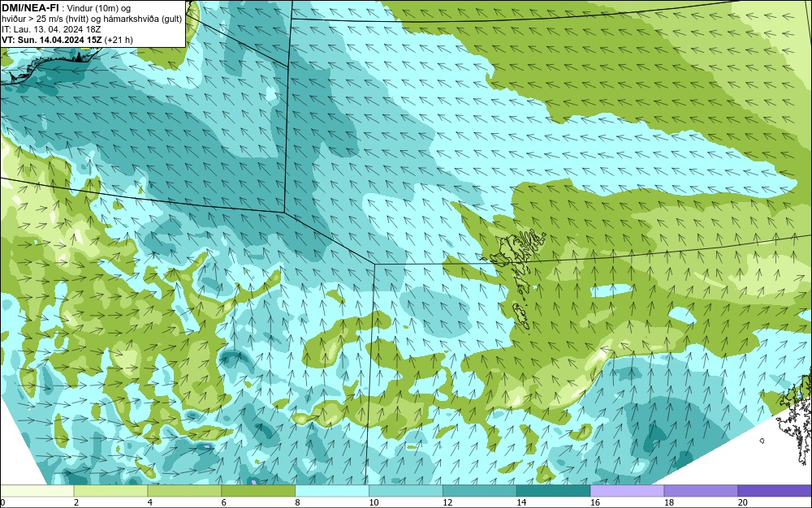This screenshot has width=812, height=508.
Task: Click the 8–10 m/s light cyan legend swatch
Action: [x=332, y=490]
